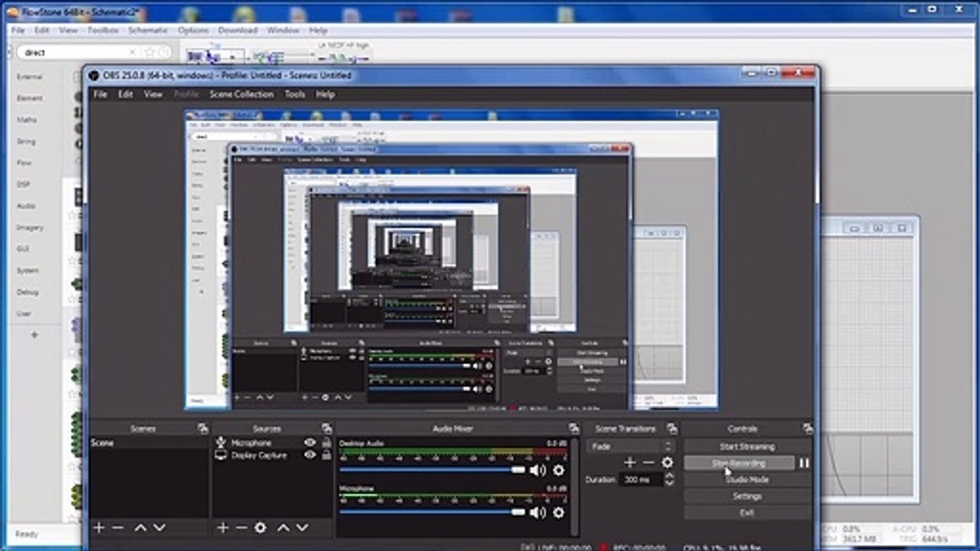
Task: Toggle the lock on Microphone source
Action: 326,442
